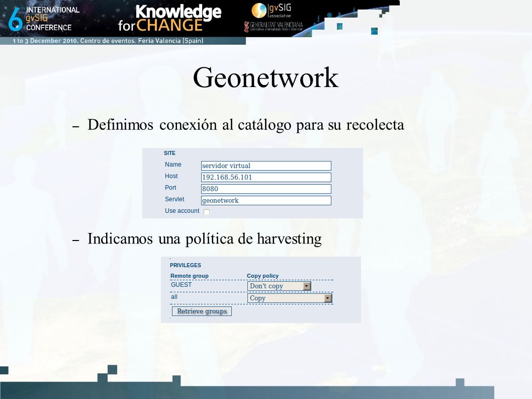Click the Retrieve groups button

(x=202, y=311)
